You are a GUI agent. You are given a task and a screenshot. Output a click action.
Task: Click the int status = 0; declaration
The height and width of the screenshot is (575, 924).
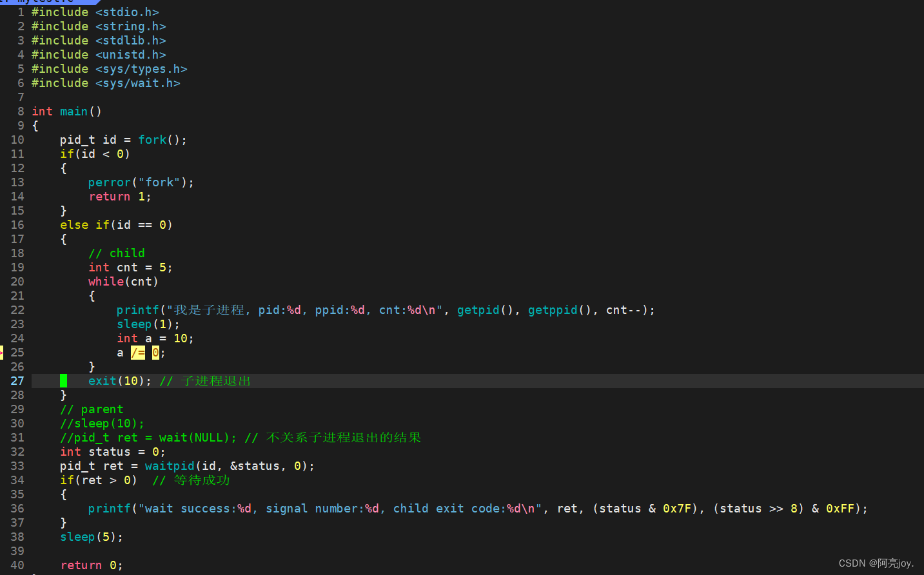pyautogui.click(x=113, y=452)
